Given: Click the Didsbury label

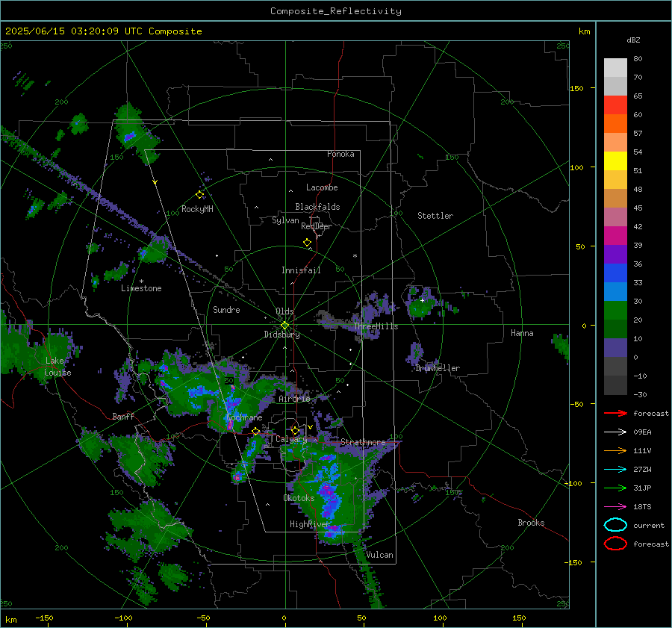Looking at the screenshot, I should (282, 335).
